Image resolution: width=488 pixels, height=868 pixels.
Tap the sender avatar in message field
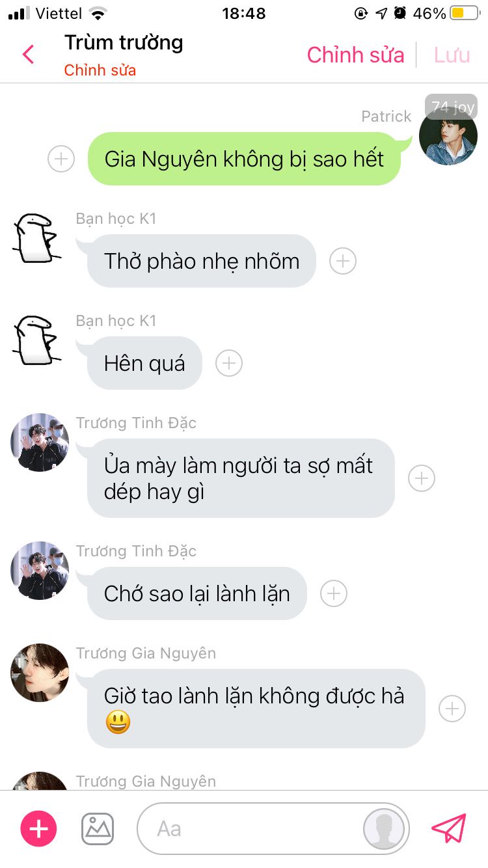(x=385, y=828)
